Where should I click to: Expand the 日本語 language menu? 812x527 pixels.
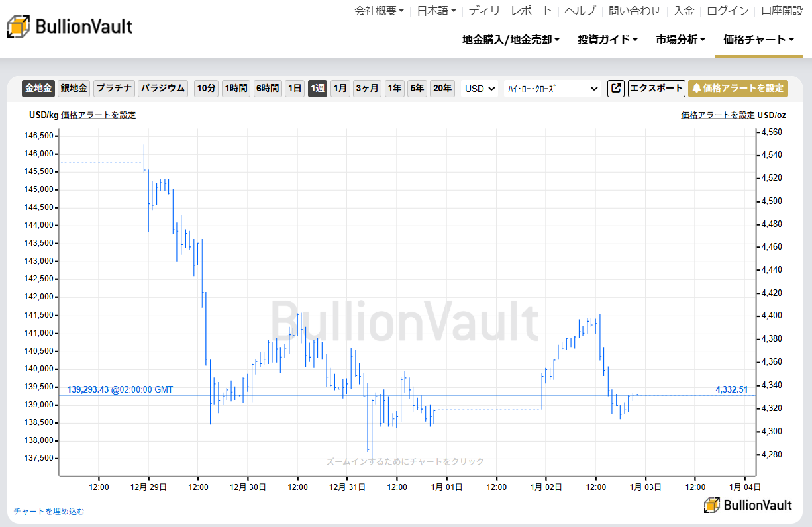[x=436, y=11]
